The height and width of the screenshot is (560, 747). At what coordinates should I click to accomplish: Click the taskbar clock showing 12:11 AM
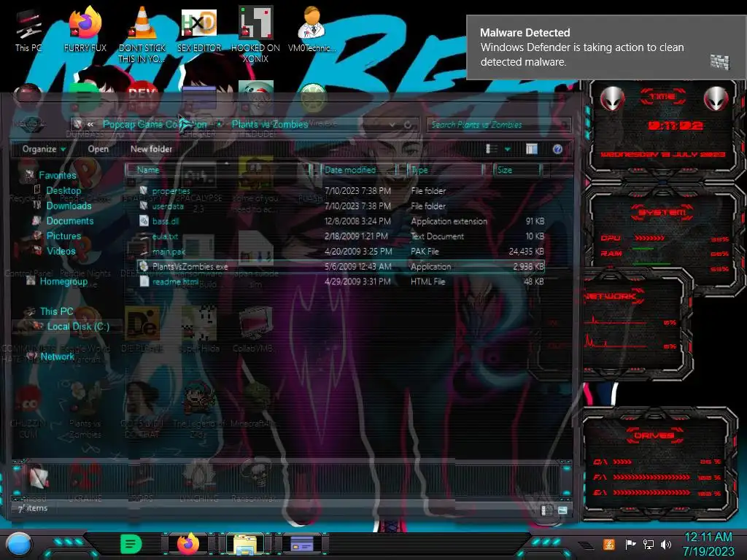point(708,544)
